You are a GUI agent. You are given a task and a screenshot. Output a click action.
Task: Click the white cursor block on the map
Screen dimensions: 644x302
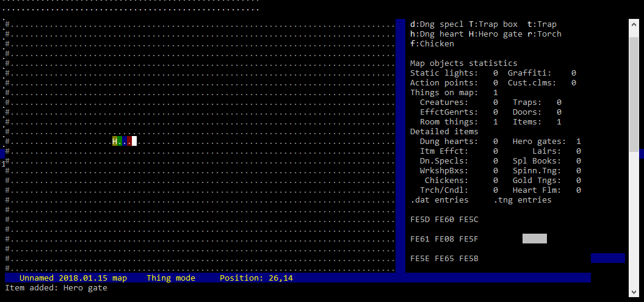pos(134,142)
